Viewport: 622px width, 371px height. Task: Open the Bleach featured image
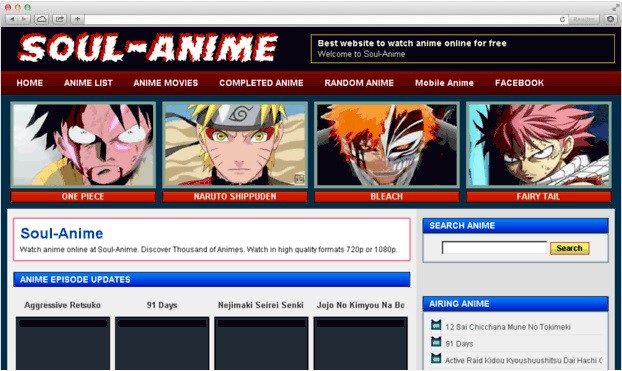tap(387, 145)
